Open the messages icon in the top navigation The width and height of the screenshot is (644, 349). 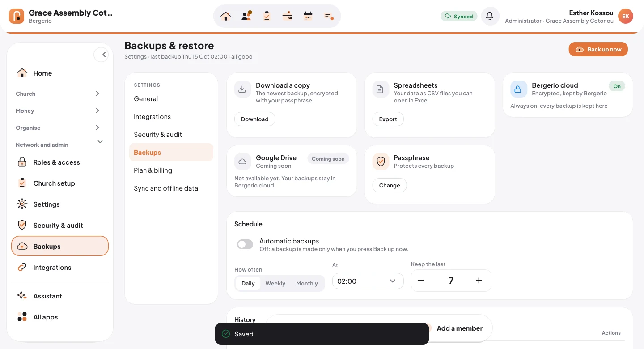click(x=329, y=16)
